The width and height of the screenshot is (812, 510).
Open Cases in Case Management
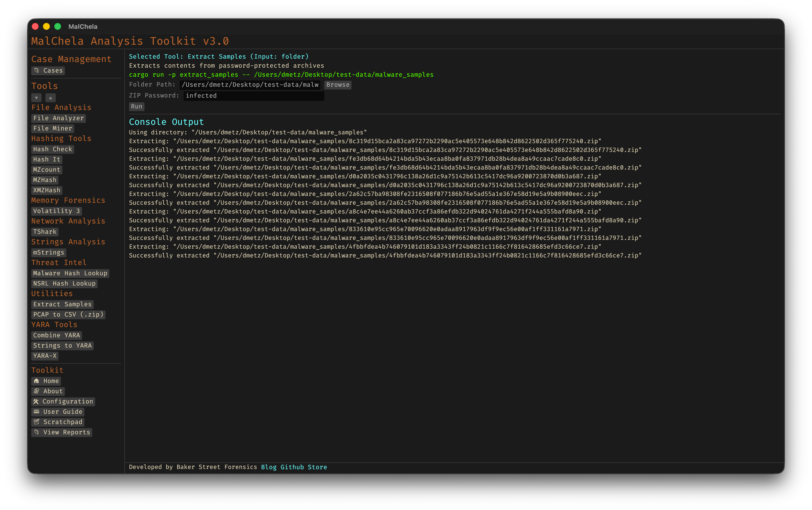pos(48,70)
